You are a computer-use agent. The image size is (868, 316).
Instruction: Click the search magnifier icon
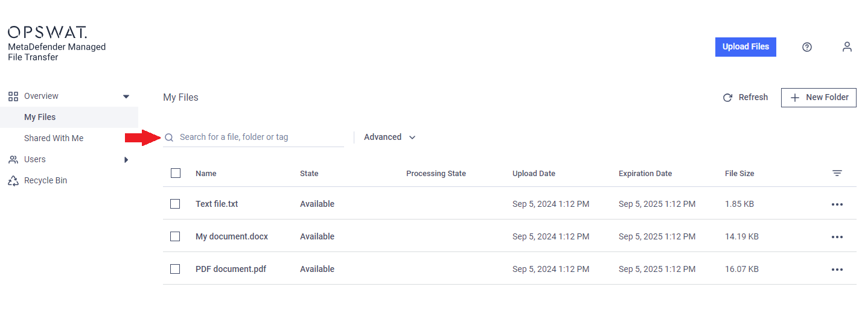point(169,137)
